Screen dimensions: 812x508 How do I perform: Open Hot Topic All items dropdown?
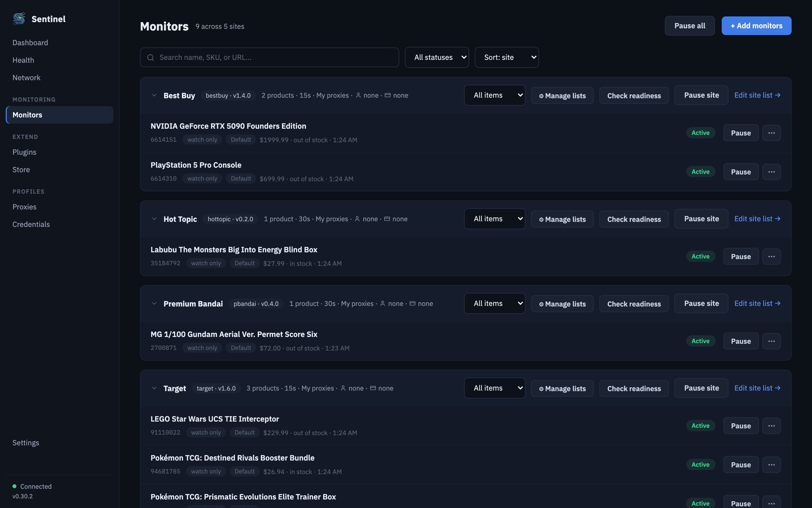tap(495, 219)
